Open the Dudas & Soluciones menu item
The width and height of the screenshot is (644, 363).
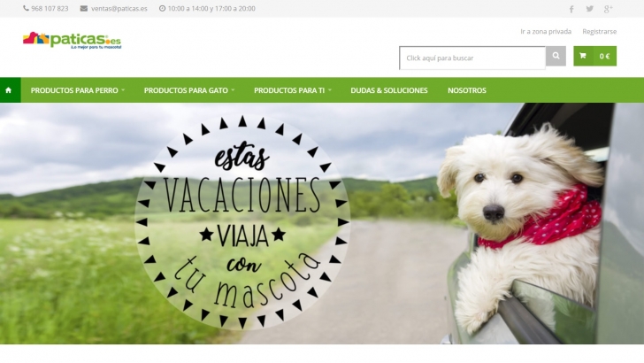point(389,90)
